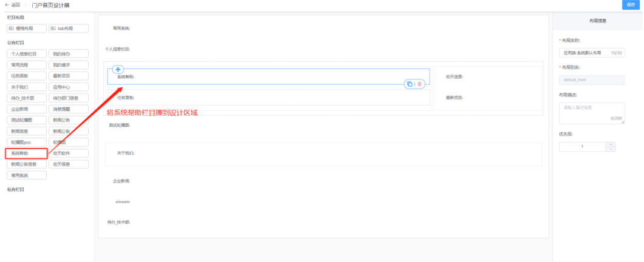Click the 优先级 number field
The height and width of the screenshot is (262, 644).
[x=583, y=147]
